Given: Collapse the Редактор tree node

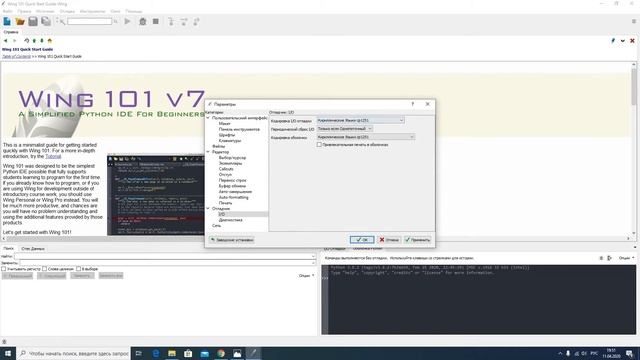Looking at the screenshot, I should [208, 152].
